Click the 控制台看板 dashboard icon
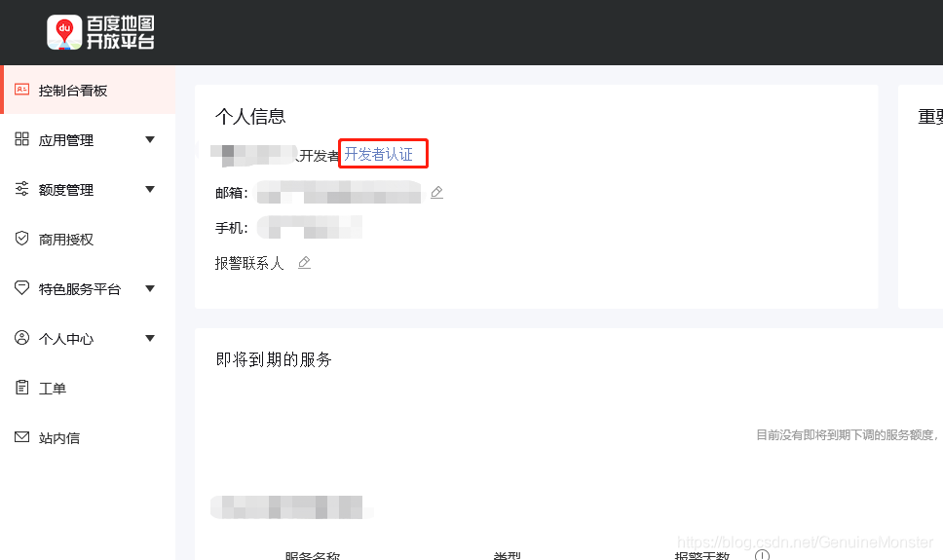 coord(21,90)
